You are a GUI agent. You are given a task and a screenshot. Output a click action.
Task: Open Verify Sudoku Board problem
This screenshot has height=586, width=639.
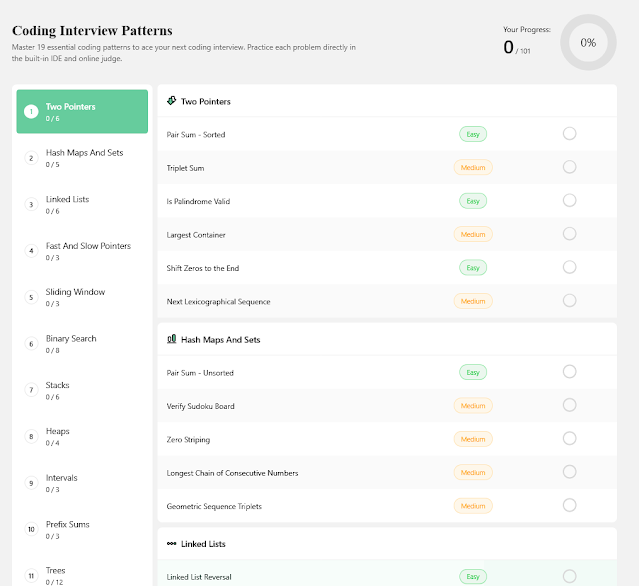point(200,406)
